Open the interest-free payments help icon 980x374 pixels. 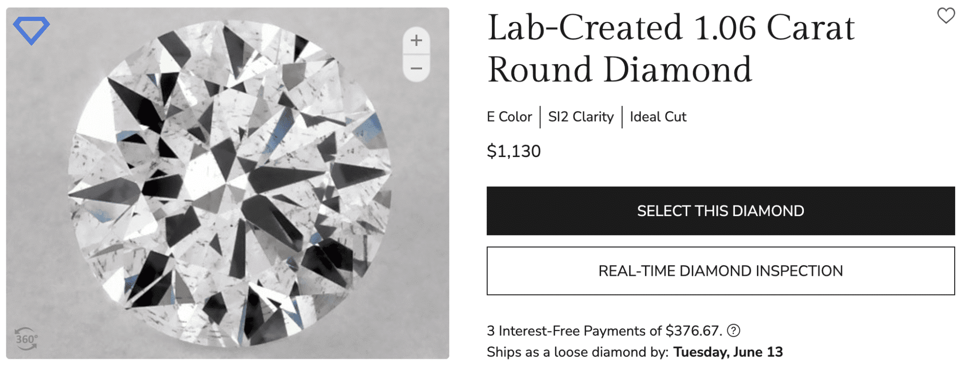(x=733, y=330)
